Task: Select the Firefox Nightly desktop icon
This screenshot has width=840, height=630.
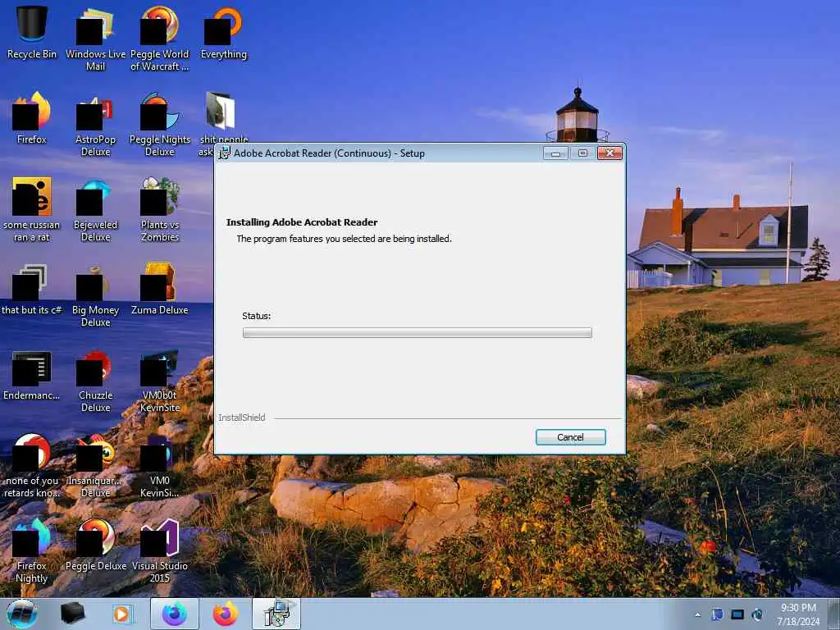Action: [32, 551]
